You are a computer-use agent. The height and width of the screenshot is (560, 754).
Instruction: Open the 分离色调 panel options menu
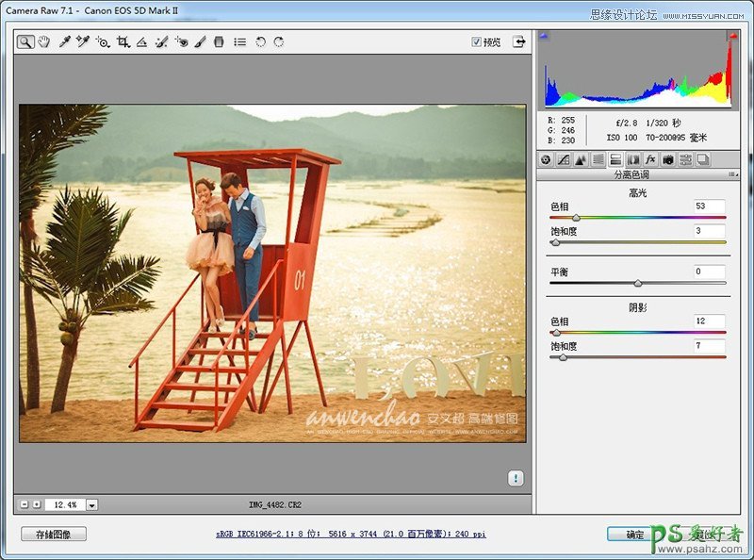[x=731, y=175]
